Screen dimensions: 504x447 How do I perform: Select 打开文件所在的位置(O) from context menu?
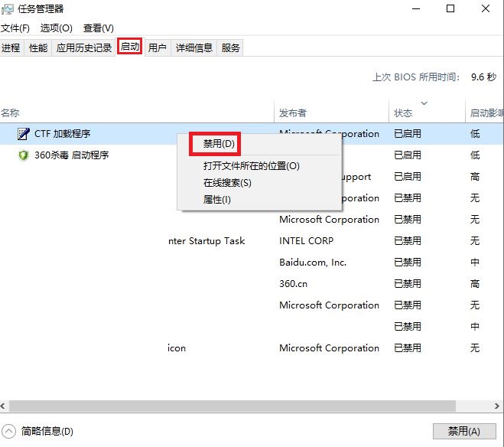[251, 165]
